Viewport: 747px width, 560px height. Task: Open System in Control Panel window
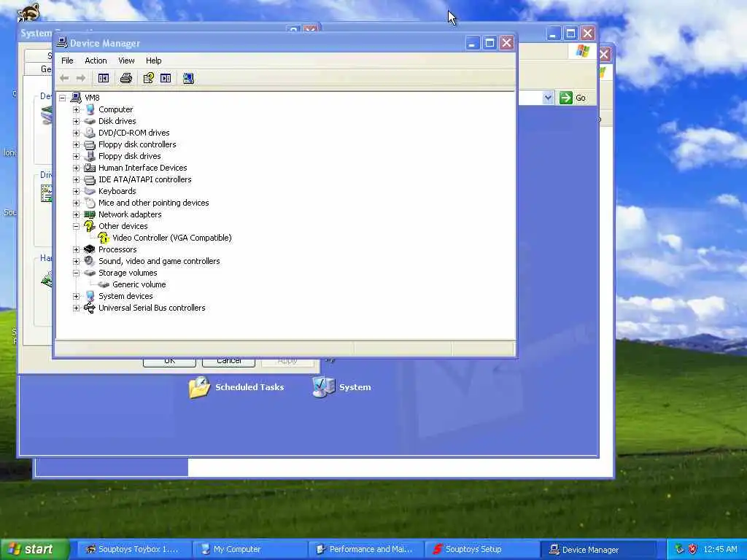(341, 387)
